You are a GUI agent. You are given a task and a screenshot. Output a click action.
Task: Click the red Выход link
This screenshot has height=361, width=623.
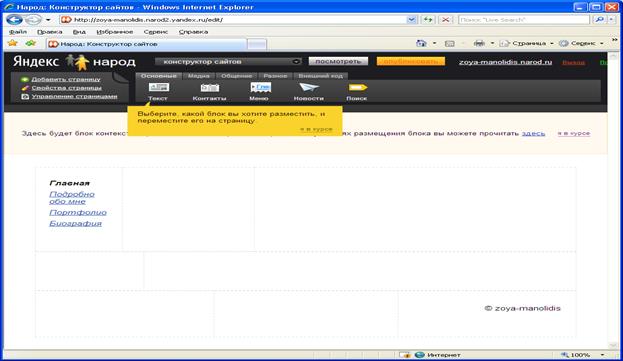coord(573,62)
